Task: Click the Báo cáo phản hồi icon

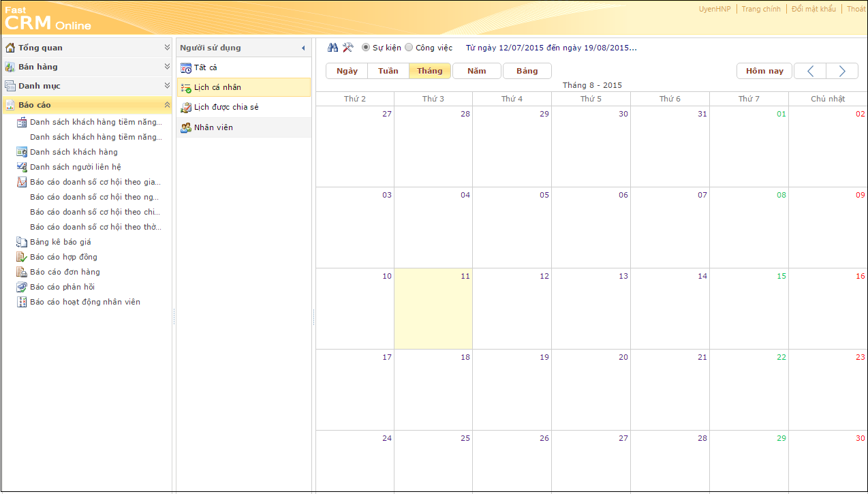Action: pyautogui.click(x=22, y=287)
